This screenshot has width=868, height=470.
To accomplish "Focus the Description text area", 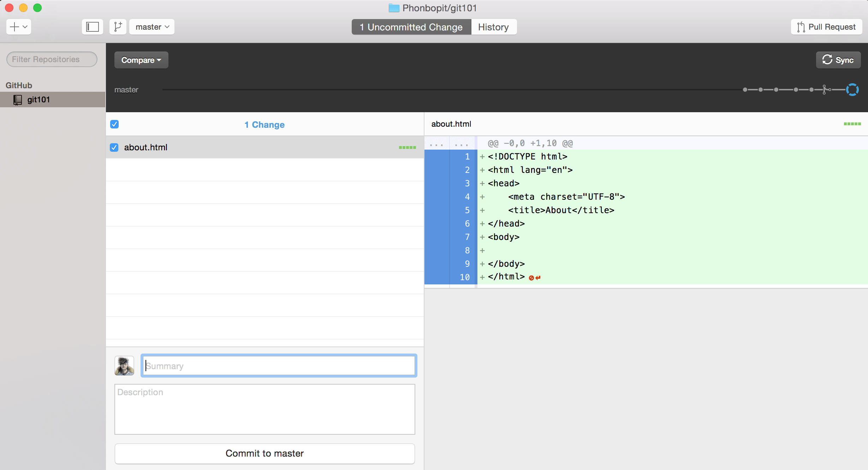I will click(x=264, y=409).
